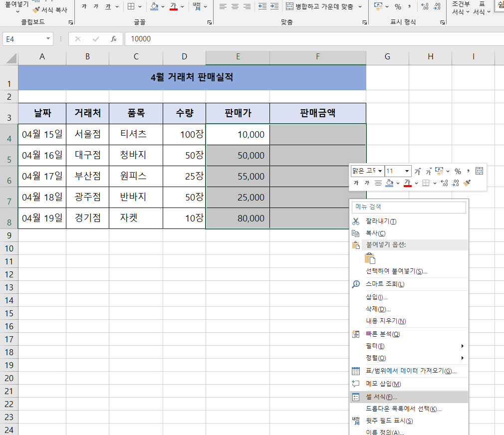The image size is (504, 435).
Task: Choose 내용 지우기 menu entry
Action: point(409,321)
